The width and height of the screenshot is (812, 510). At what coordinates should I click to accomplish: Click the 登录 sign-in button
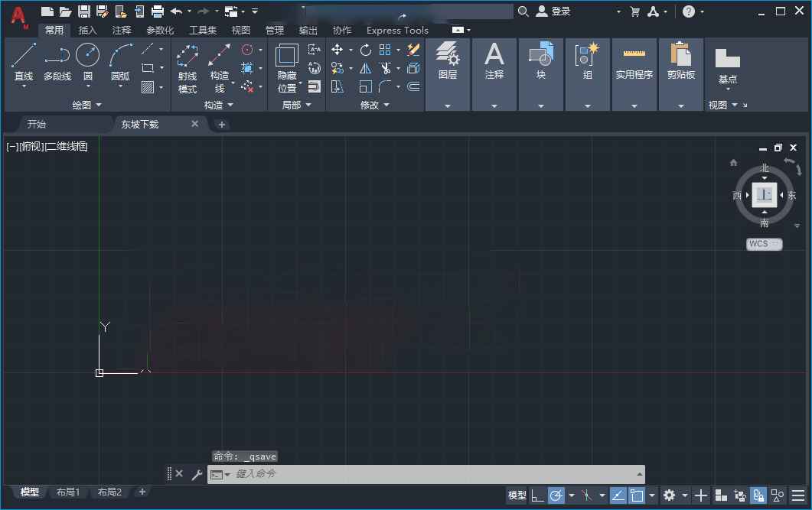[553, 11]
